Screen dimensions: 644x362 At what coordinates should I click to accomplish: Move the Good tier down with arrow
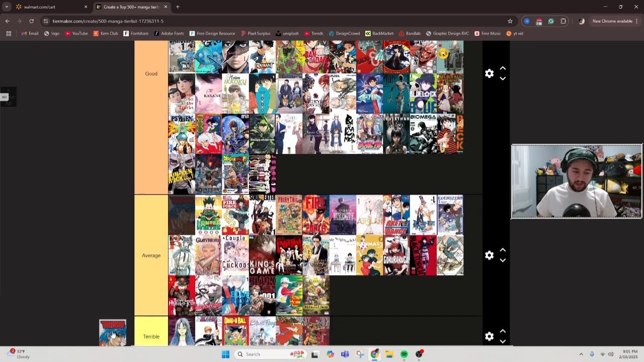tap(502, 79)
